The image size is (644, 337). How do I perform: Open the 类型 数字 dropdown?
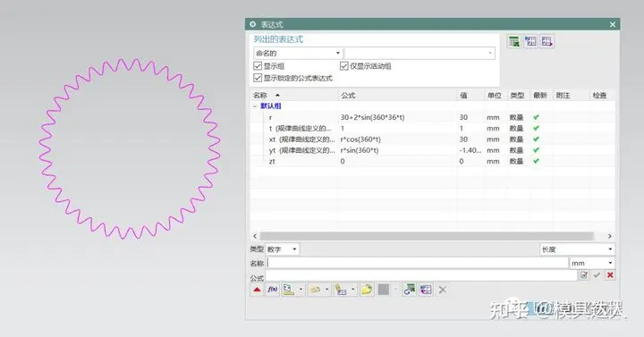(x=283, y=249)
